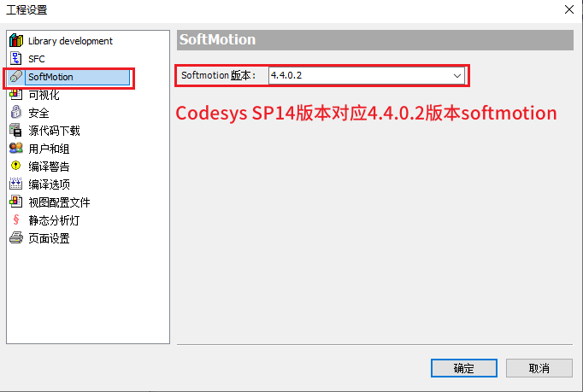
Task: Click the 用户和组 people icon
Action: pyautogui.click(x=15, y=149)
